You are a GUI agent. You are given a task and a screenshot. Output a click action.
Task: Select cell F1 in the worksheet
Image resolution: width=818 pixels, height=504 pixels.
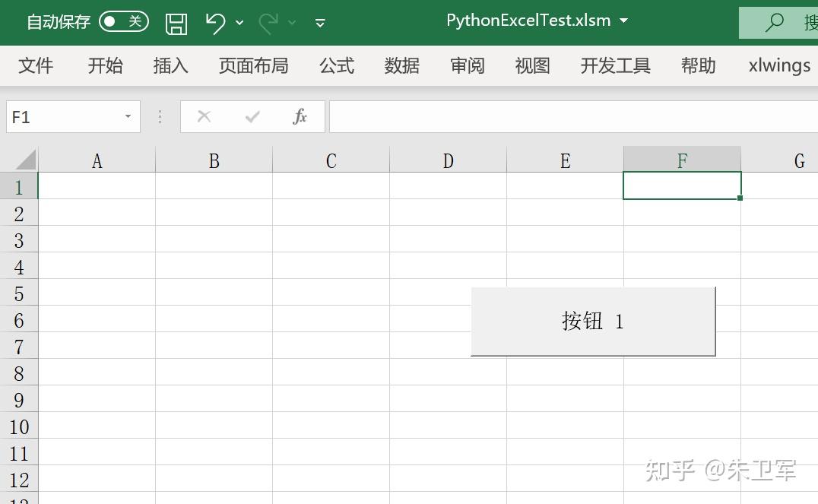(681, 185)
